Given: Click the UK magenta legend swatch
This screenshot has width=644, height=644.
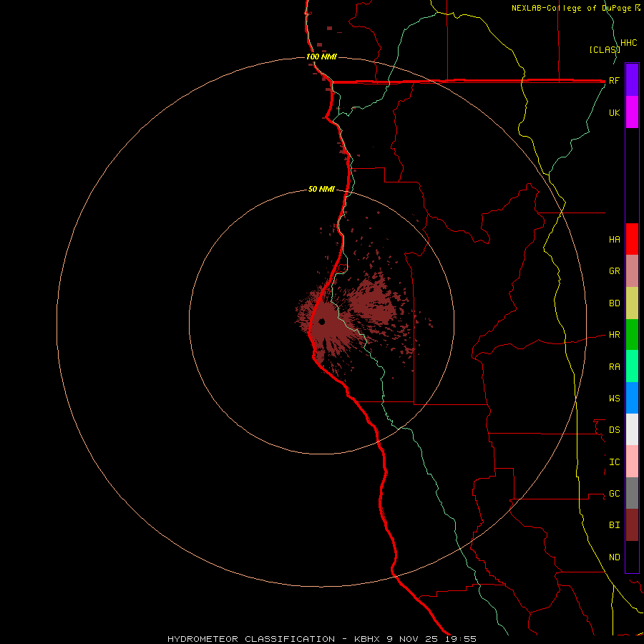Looking at the screenshot, I should coord(632,112).
